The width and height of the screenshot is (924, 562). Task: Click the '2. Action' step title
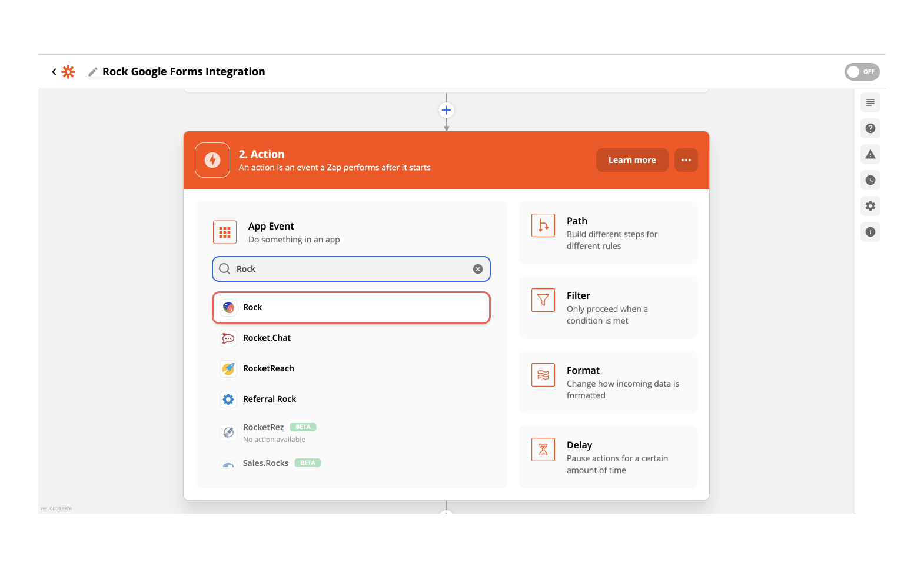(x=262, y=154)
